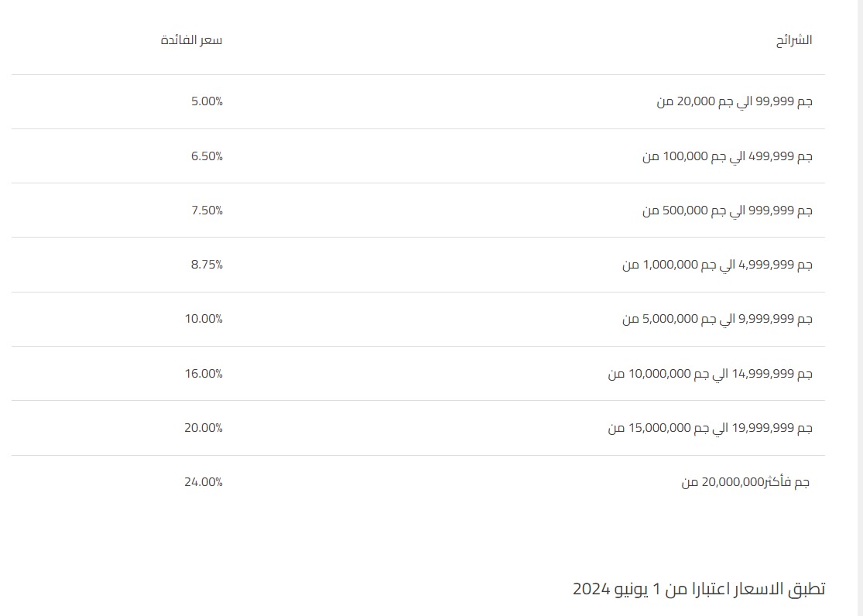Click the سعر الفائدة column header
This screenshot has height=616, width=863.
[x=191, y=40]
